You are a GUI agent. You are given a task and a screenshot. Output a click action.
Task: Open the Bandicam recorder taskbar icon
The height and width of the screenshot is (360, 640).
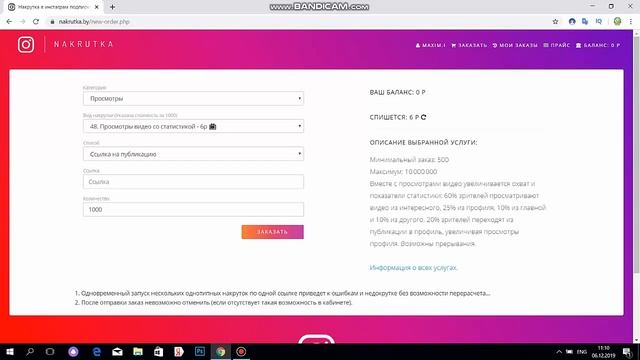[241, 351]
